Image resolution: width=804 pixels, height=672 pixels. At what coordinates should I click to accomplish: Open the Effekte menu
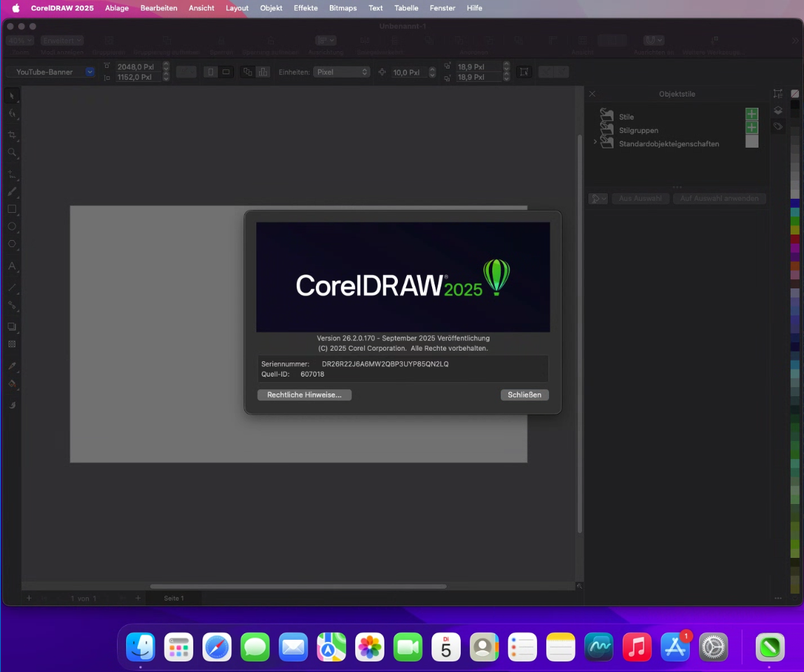point(305,8)
